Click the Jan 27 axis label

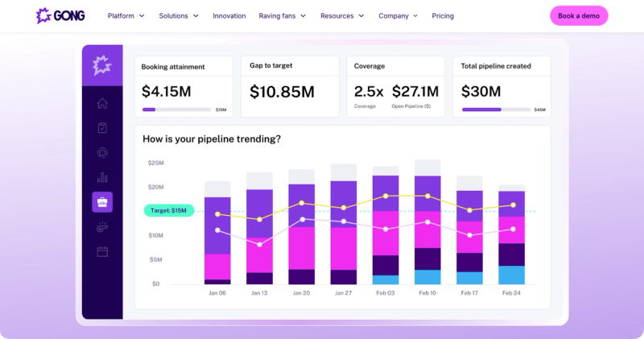pyautogui.click(x=344, y=293)
